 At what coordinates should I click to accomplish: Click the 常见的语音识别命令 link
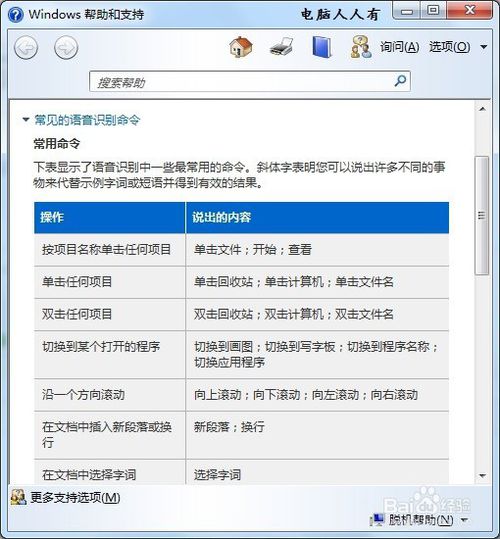(87, 120)
